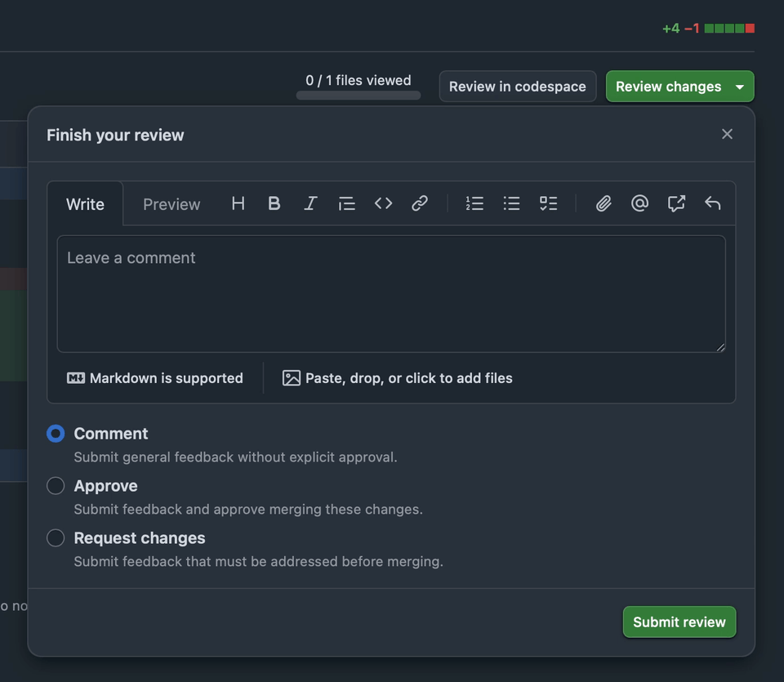Select the Approve radio option
The image size is (784, 682).
pyautogui.click(x=56, y=485)
